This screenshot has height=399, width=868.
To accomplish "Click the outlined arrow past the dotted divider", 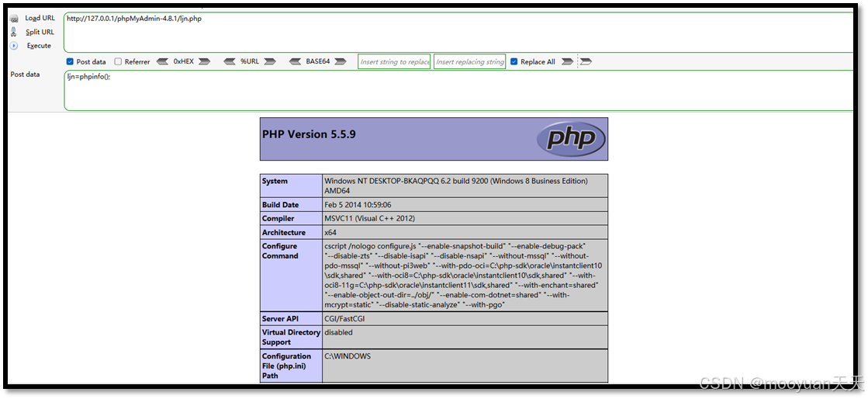I will coord(586,61).
